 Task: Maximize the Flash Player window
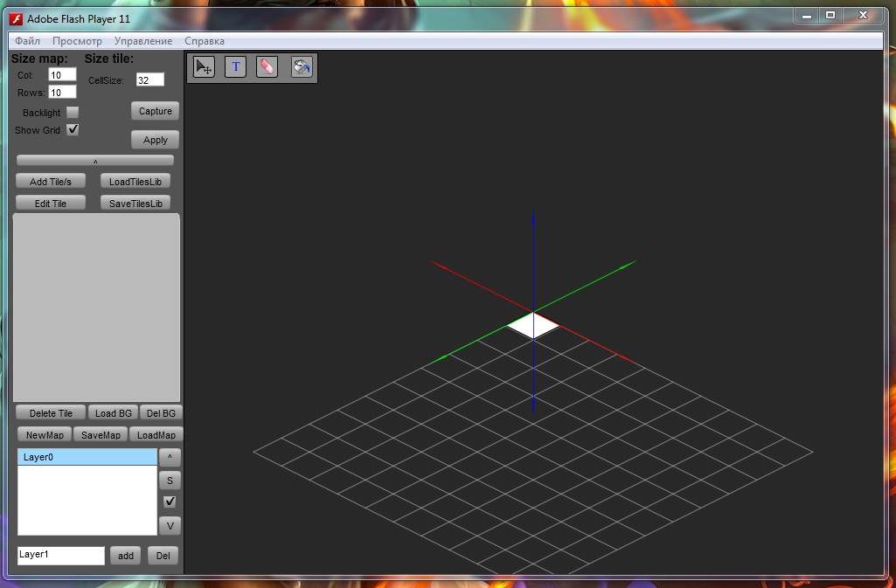830,16
